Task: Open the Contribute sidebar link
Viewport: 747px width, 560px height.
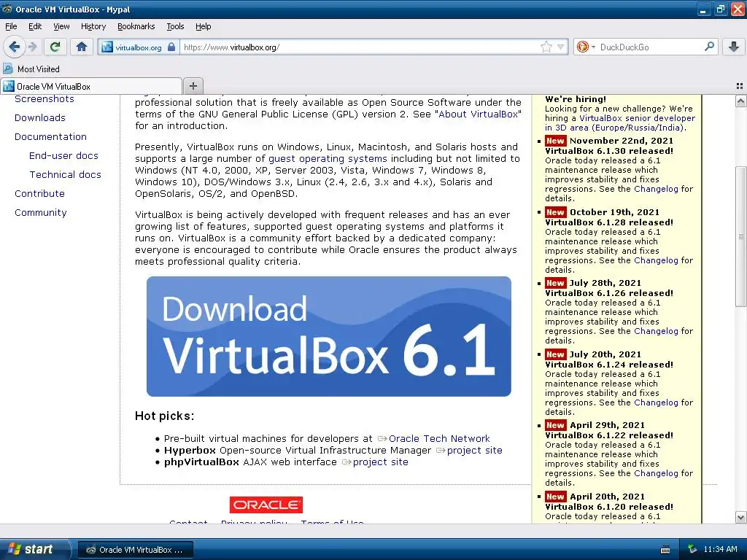Action: [x=39, y=194]
